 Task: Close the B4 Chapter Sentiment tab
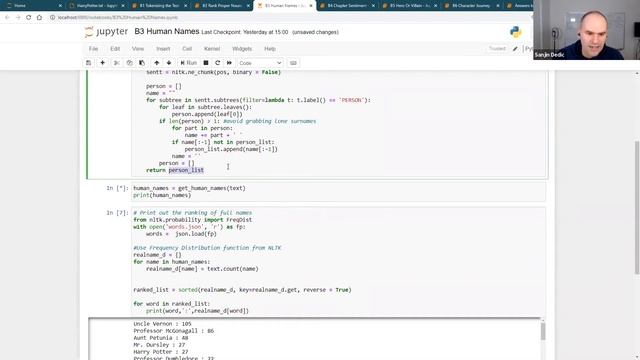click(373, 6)
